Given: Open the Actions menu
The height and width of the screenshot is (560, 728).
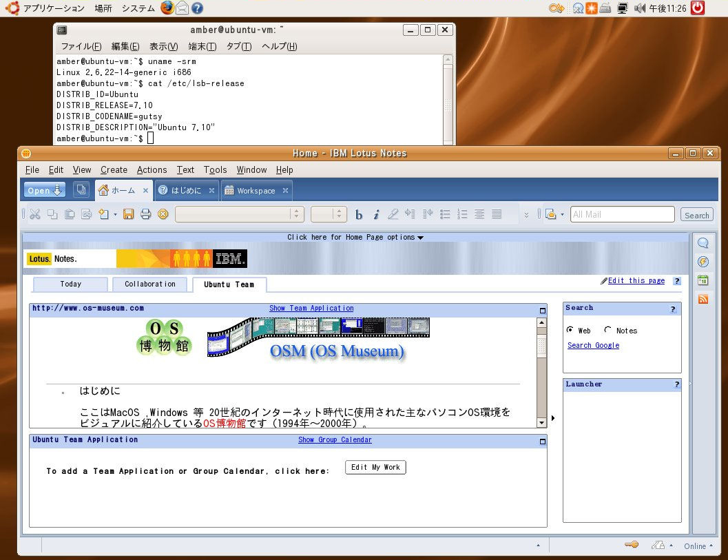Looking at the screenshot, I should [152, 170].
